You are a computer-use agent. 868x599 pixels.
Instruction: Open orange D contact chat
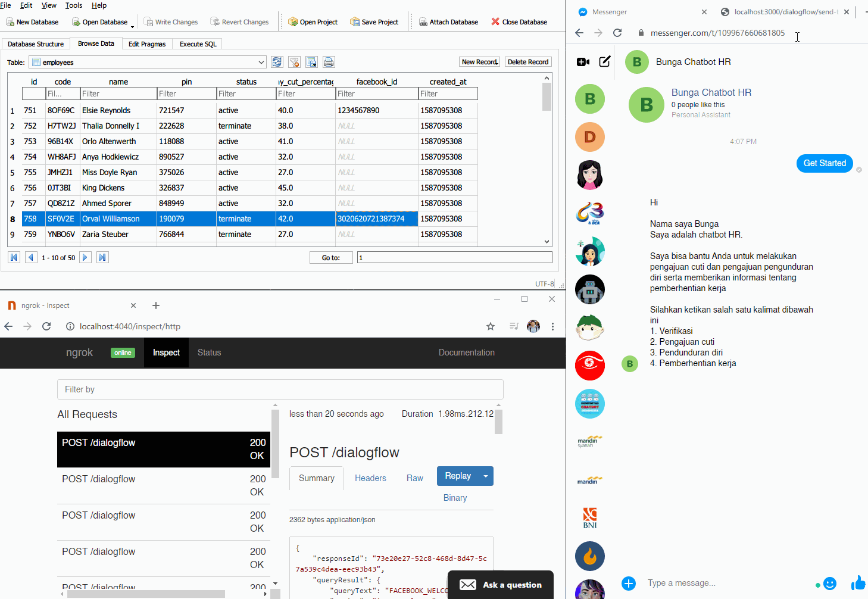tap(590, 137)
